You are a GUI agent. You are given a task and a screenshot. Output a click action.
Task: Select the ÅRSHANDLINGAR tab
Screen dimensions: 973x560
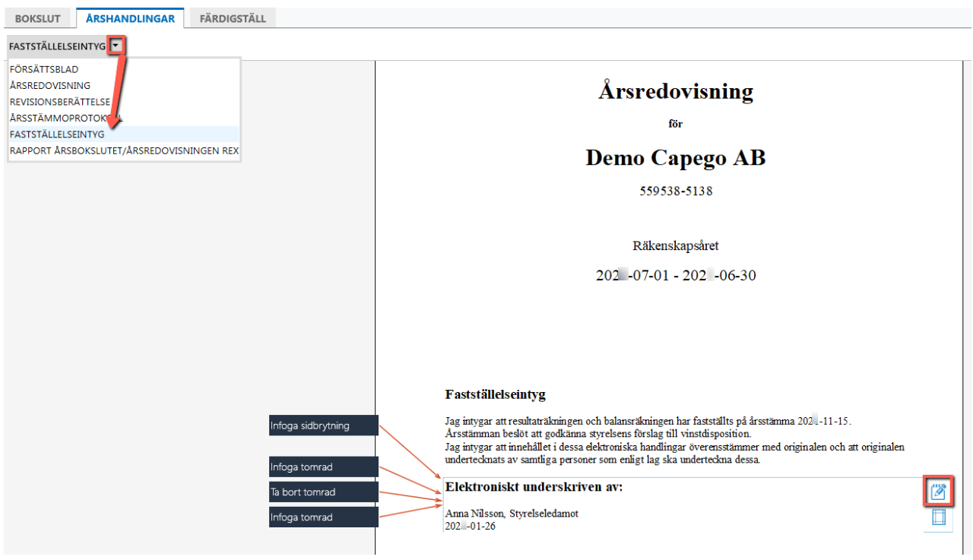130,18
